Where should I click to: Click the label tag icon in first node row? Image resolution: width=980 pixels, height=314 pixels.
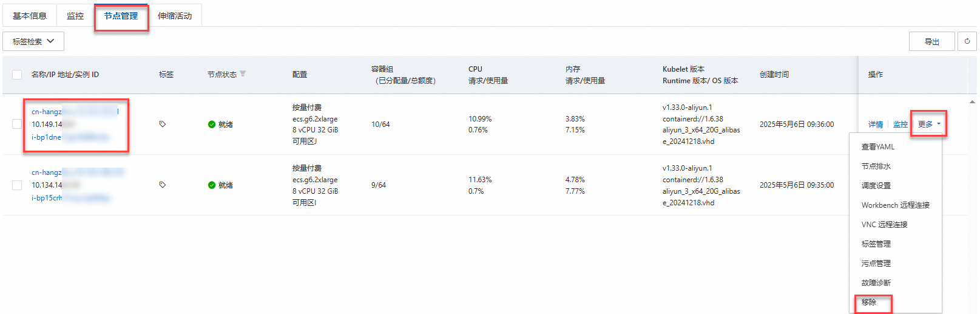tap(163, 124)
